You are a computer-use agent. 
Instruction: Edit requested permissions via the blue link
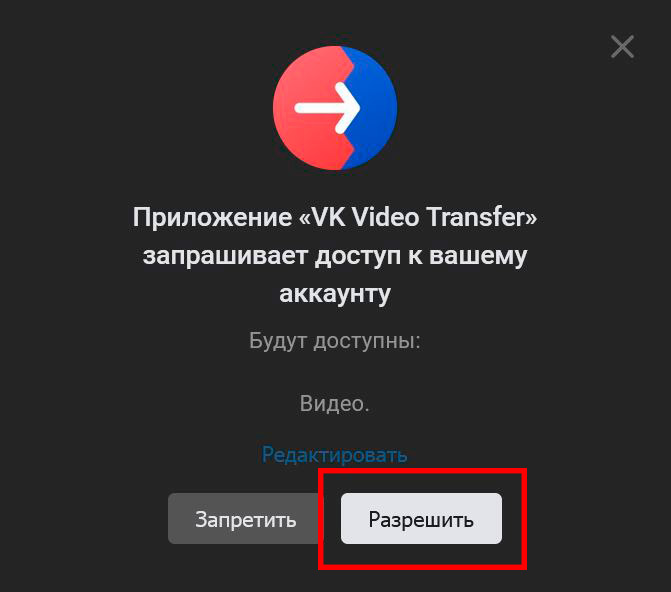(334, 454)
